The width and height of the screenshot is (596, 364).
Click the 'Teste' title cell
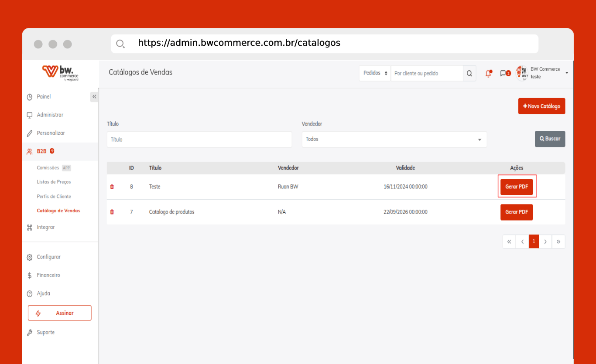(x=154, y=187)
